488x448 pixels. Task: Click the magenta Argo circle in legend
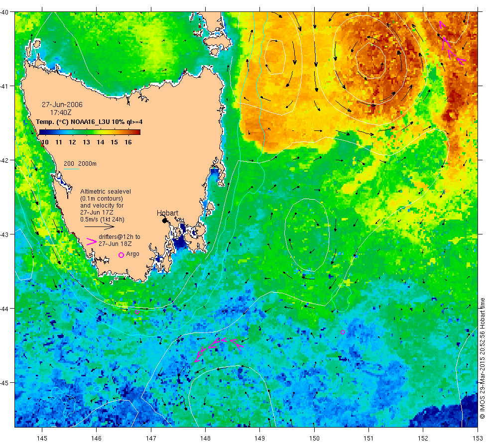point(122,255)
